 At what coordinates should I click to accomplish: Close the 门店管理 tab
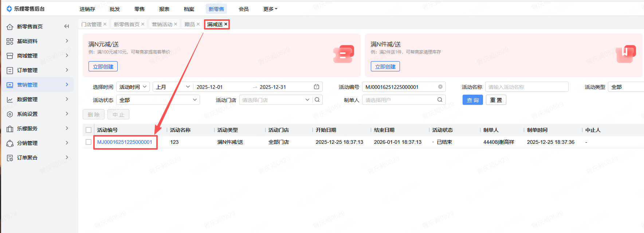tap(105, 24)
